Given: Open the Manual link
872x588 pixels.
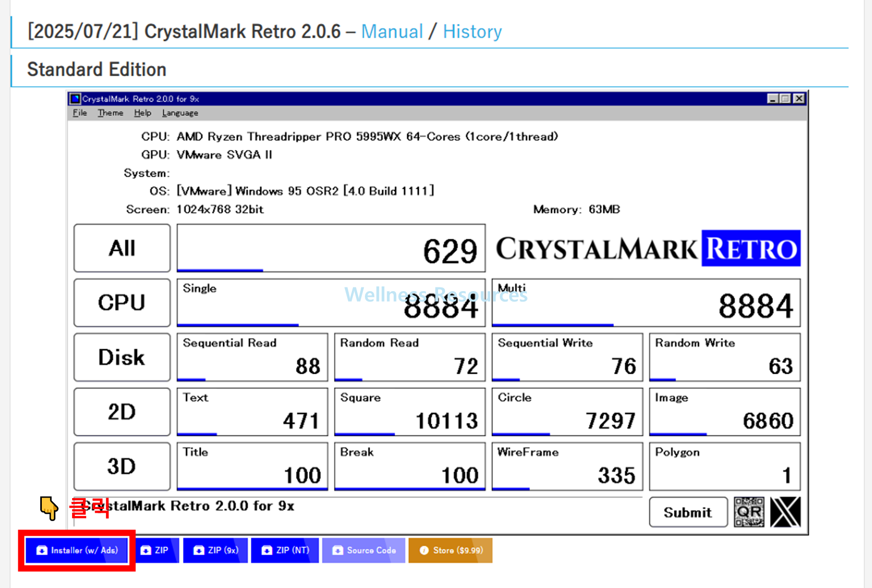Looking at the screenshot, I should pyautogui.click(x=392, y=31).
